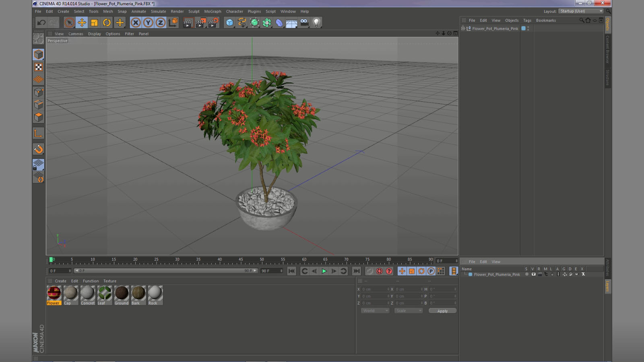Switch to Texture mode

[38, 67]
